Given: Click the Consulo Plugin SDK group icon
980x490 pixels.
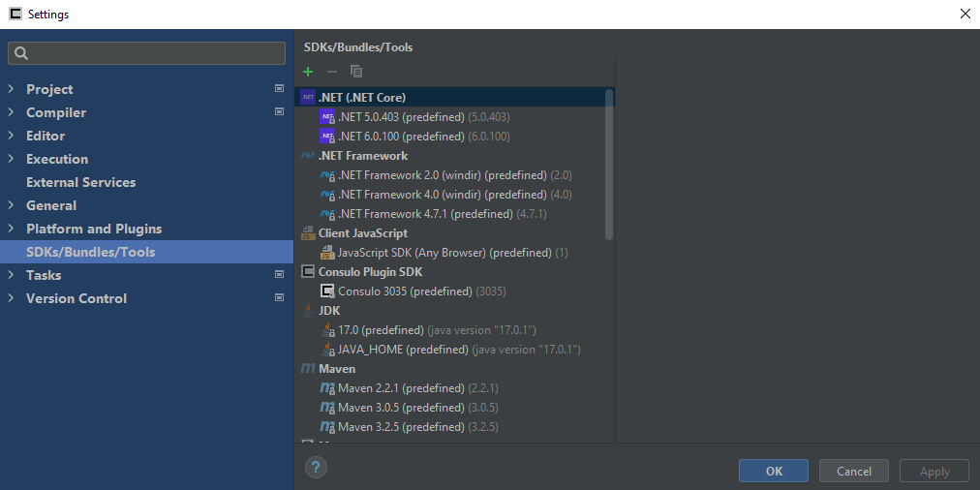Looking at the screenshot, I should coord(308,272).
